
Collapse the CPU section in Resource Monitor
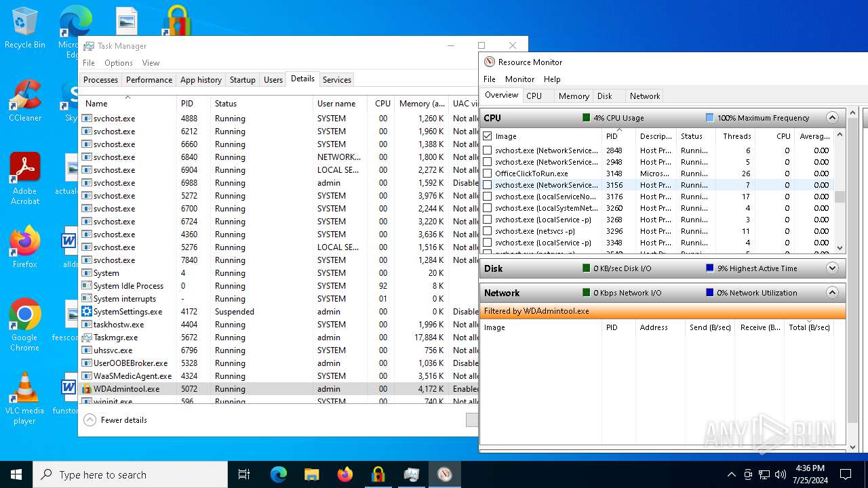coord(832,118)
